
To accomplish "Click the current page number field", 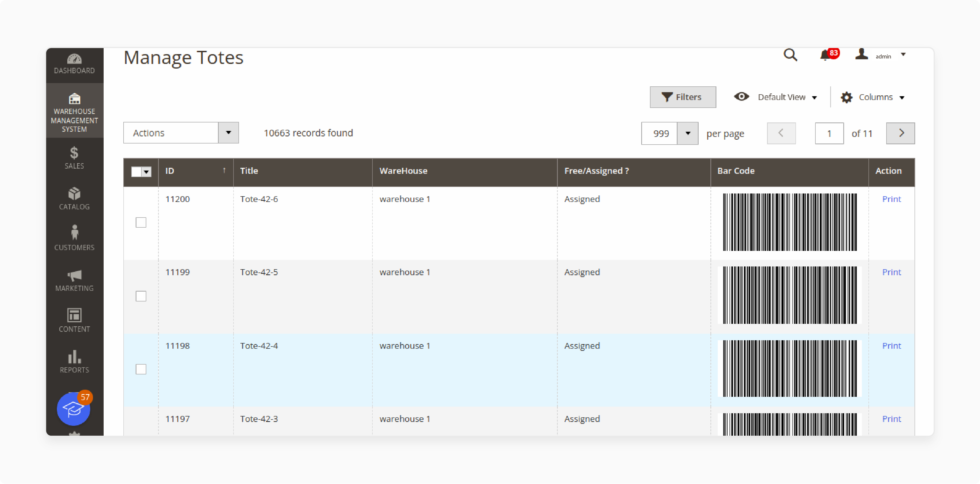I will (829, 133).
